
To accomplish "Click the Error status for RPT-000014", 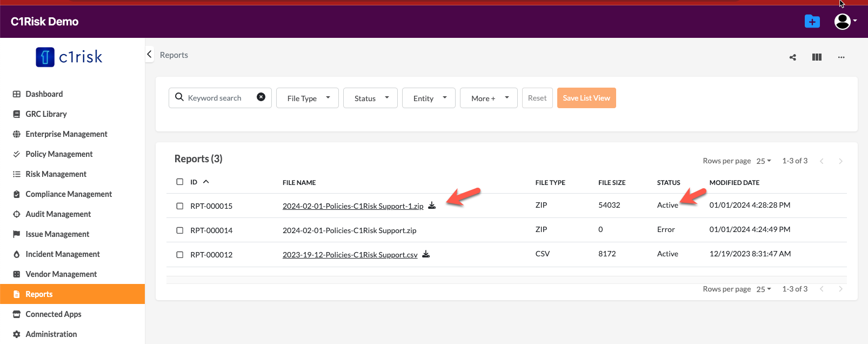I will pyautogui.click(x=666, y=229).
